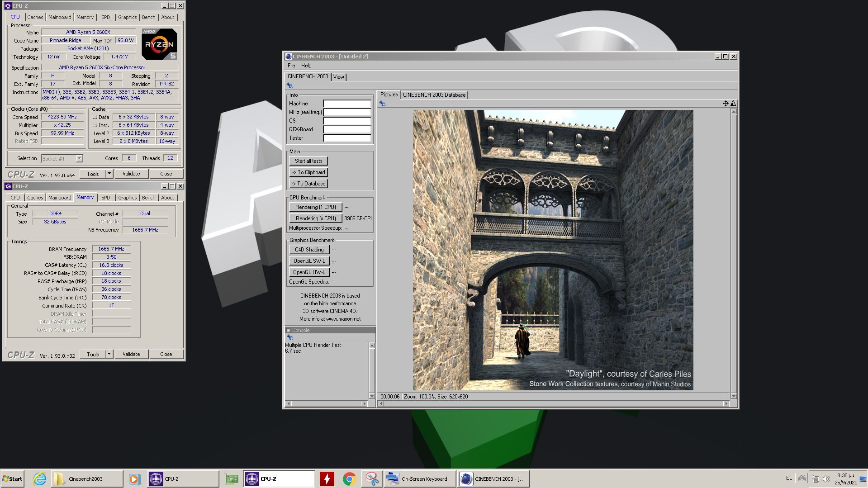Click the OS input field
The height and width of the screenshot is (488, 868).
(347, 121)
